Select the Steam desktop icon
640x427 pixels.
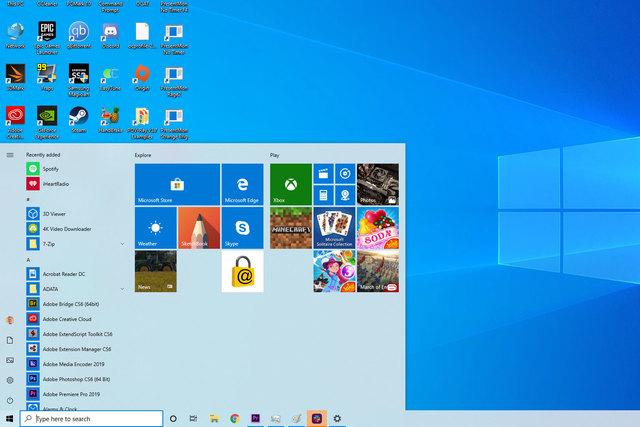pos(79,120)
